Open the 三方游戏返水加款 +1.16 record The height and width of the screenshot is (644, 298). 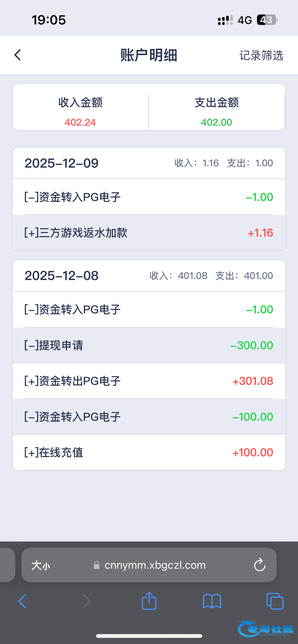[x=149, y=232]
